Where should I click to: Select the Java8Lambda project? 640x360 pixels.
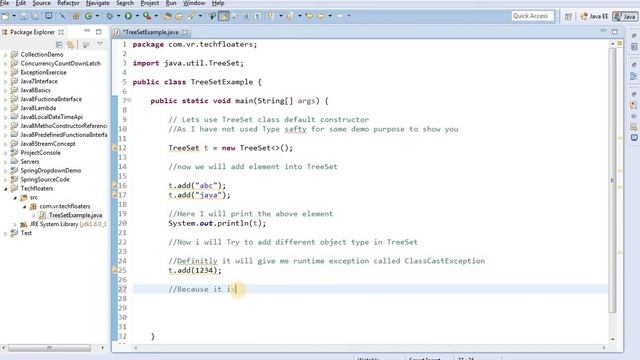38,108
